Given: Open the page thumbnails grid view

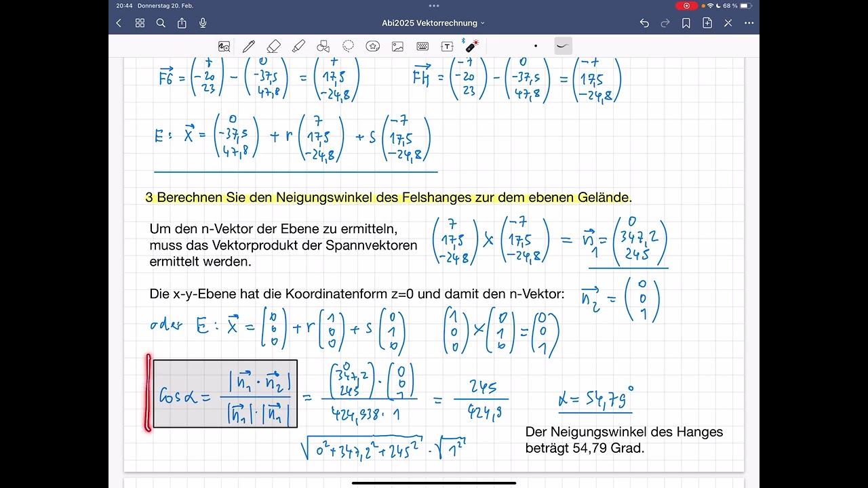Looking at the screenshot, I should 140,23.
